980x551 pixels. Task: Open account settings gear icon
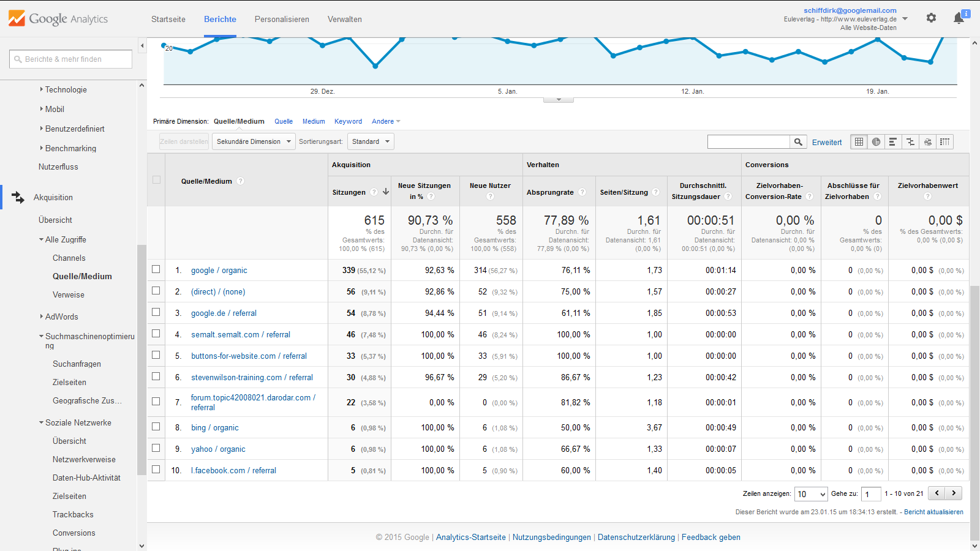tap(931, 18)
